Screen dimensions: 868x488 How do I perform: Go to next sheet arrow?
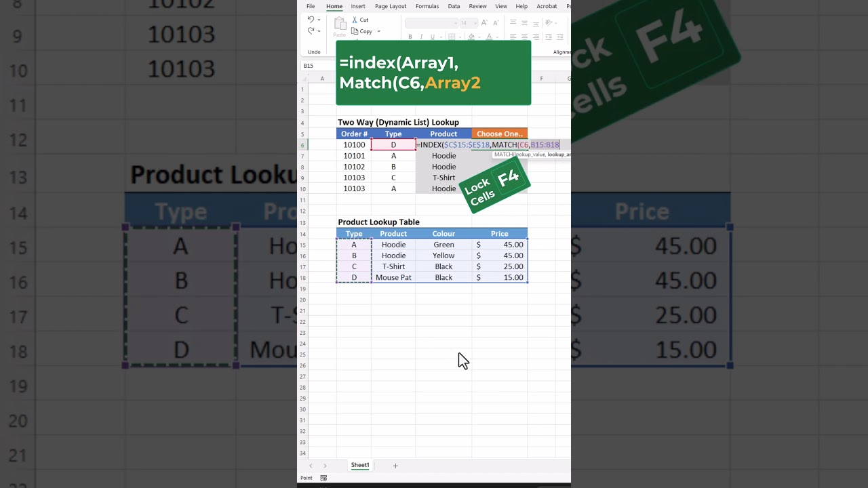tap(325, 466)
